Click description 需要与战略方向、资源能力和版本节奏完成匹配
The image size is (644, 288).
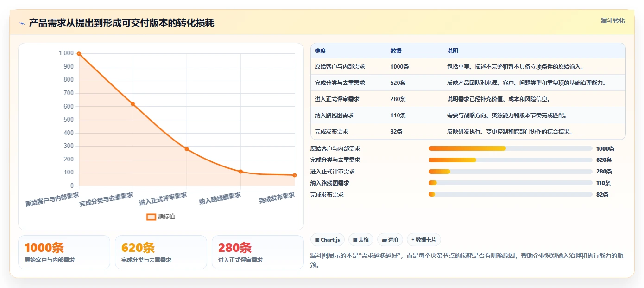pyautogui.click(x=507, y=115)
